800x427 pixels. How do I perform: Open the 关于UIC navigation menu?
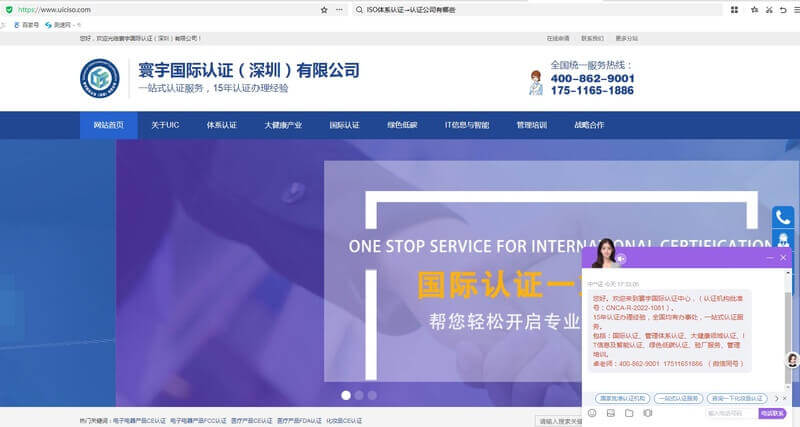pos(165,125)
